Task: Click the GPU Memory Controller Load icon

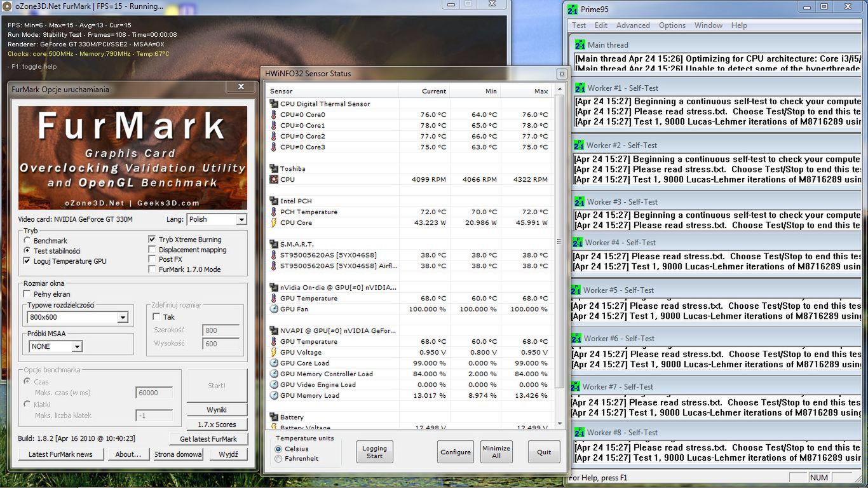Action: [x=274, y=374]
